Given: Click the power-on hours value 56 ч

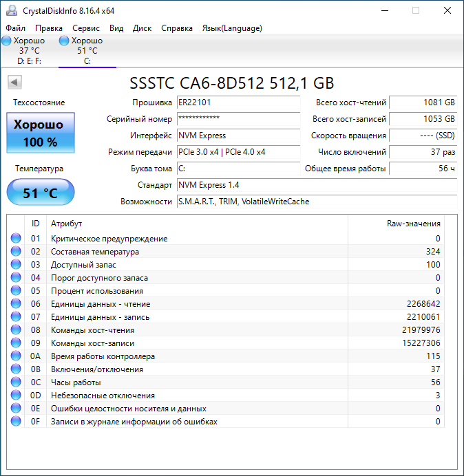Looking at the screenshot, I should pyautogui.click(x=423, y=169).
